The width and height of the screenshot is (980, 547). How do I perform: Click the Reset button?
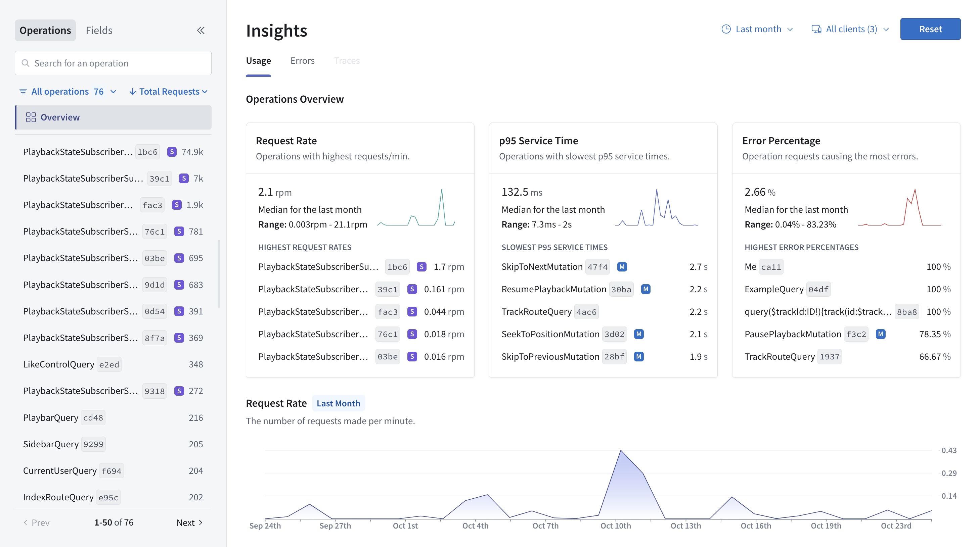point(931,29)
